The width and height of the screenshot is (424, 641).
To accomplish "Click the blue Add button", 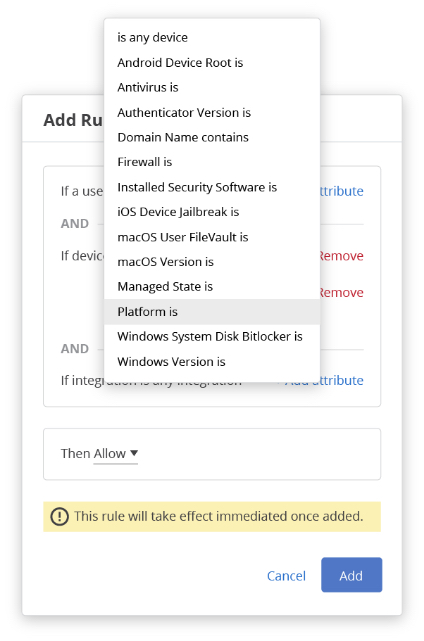I will coord(351,575).
